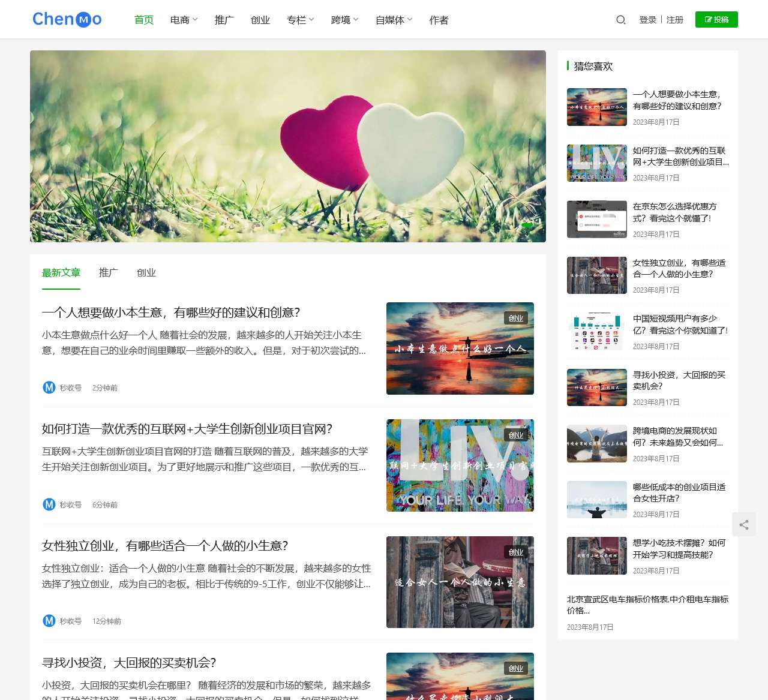Screen dimensions: 768x700
Task: Click the search magnifier icon
Action: [620, 20]
